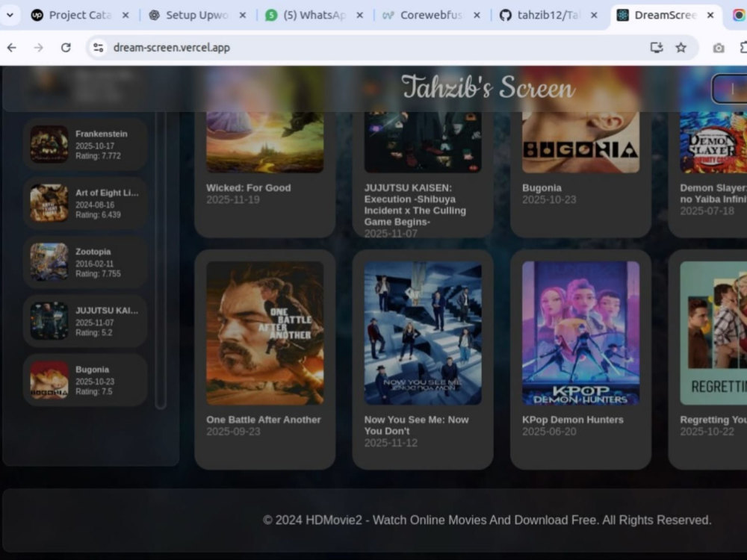
Task: Close the Setup Upwork tab
Action: point(243,15)
